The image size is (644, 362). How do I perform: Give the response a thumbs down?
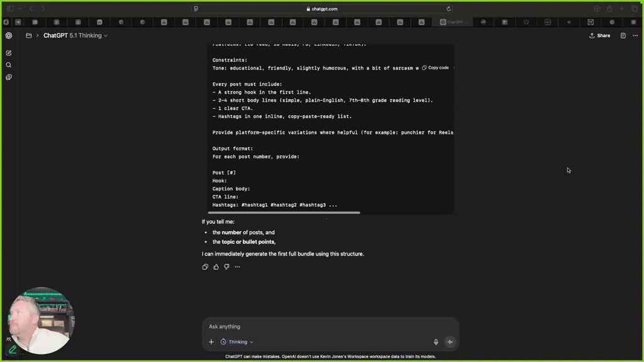coord(226,266)
